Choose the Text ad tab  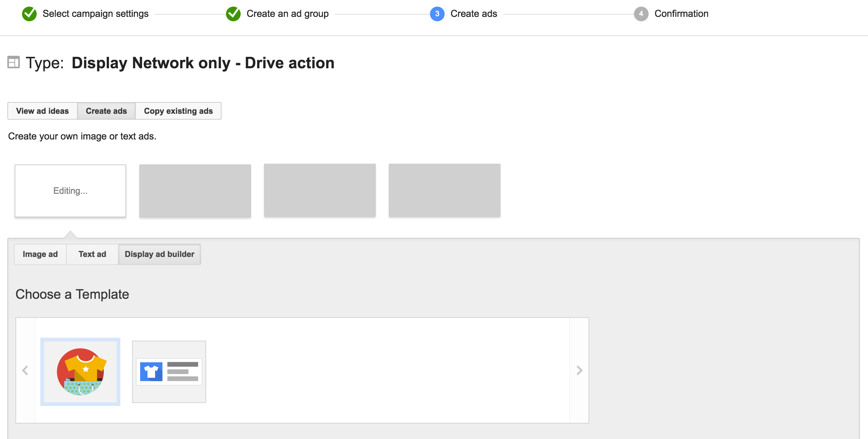click(x=92, y=254)
